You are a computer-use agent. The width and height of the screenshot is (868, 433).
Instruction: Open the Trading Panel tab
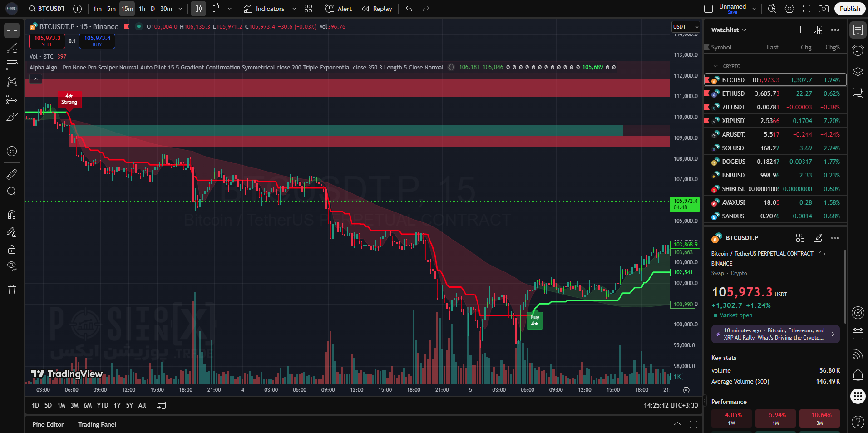tap(97, 424)
